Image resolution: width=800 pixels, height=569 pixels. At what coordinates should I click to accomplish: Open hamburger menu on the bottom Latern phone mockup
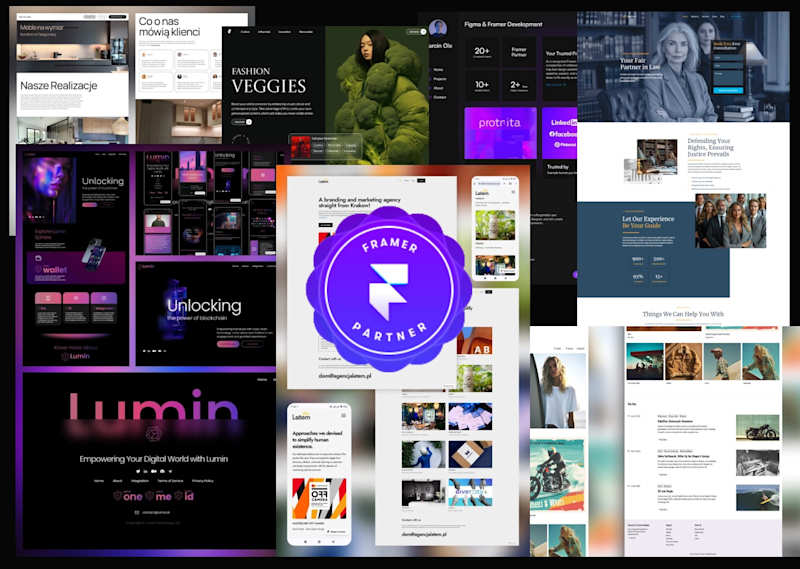tap(343, 415)
